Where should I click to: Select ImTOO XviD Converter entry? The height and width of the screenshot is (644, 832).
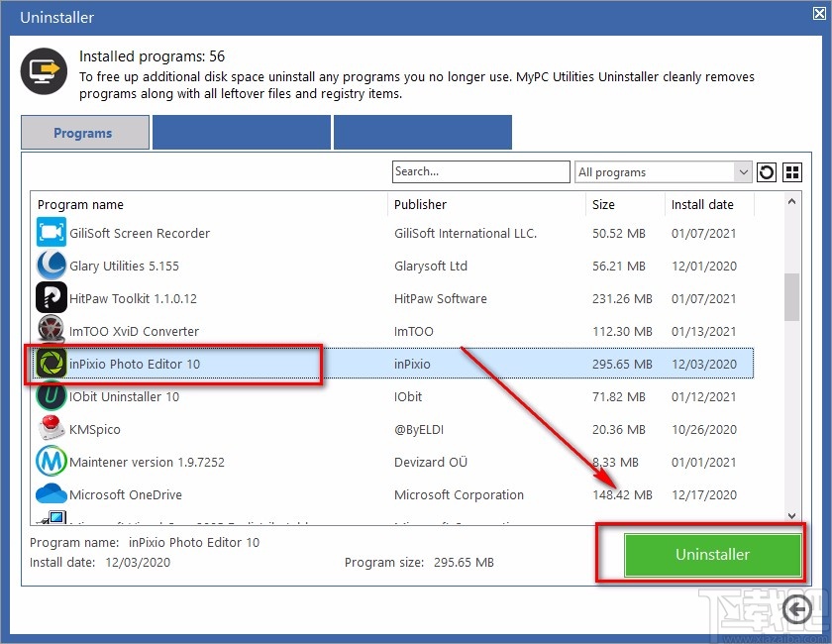(392, 331)
